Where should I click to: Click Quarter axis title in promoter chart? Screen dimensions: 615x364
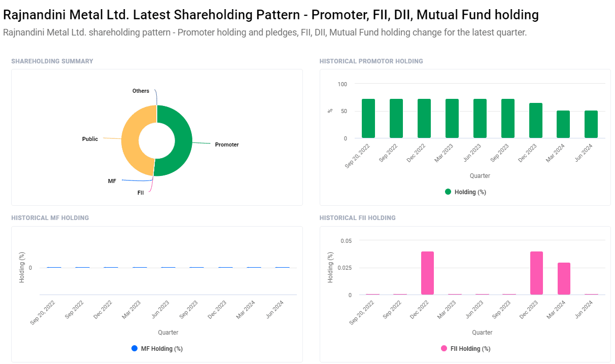tap(480, 176)
